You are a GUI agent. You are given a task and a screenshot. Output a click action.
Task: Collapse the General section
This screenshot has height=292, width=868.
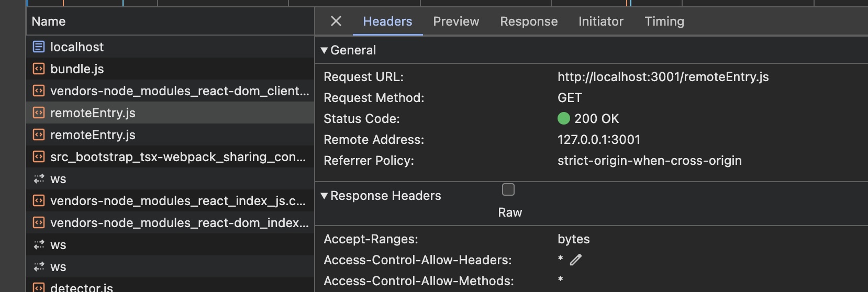[x=325, y=50]
